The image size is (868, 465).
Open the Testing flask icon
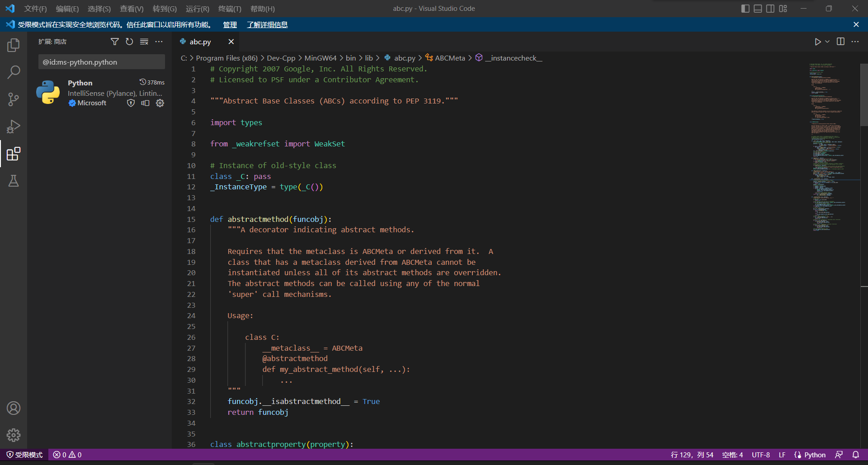14,181
